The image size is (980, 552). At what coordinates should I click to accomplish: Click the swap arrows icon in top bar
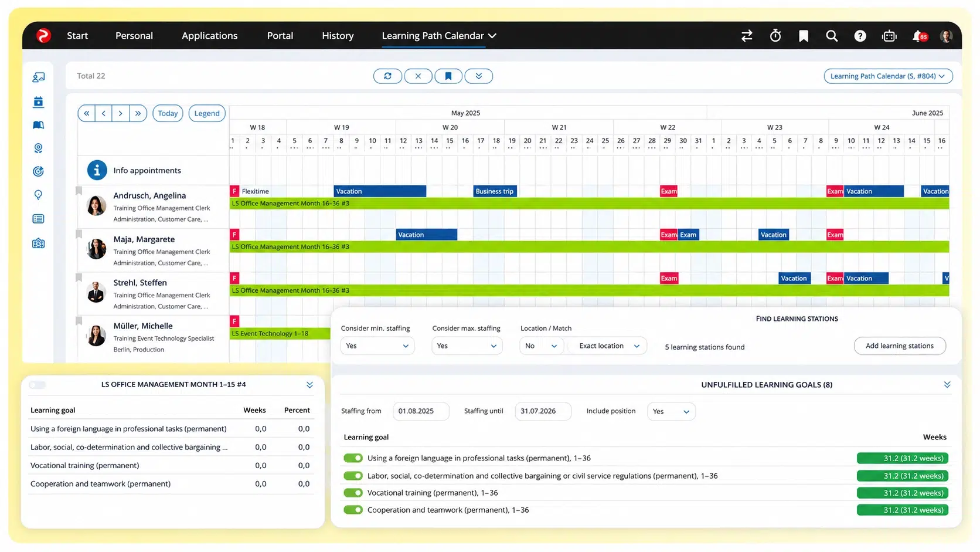pyautogui.click(x=747, y=36)
